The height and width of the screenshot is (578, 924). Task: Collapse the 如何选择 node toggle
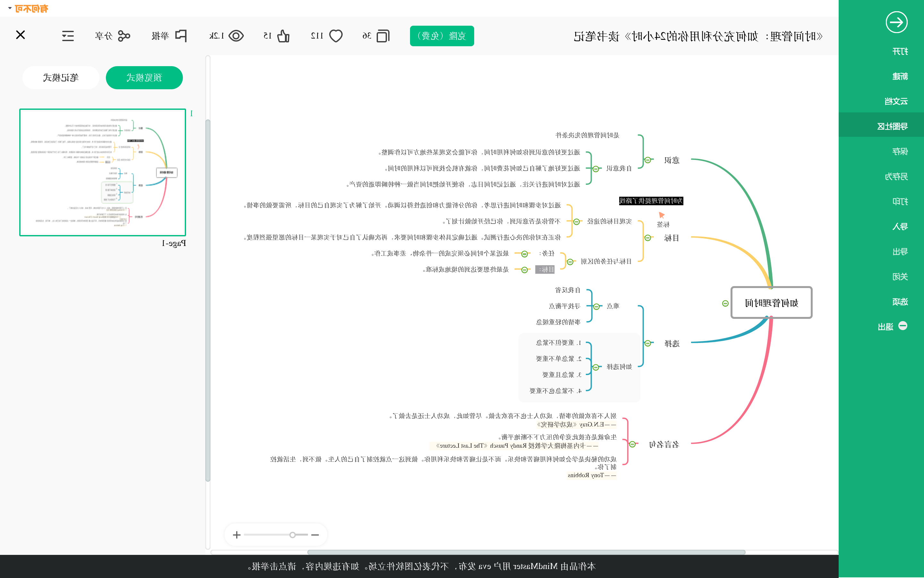596,367
